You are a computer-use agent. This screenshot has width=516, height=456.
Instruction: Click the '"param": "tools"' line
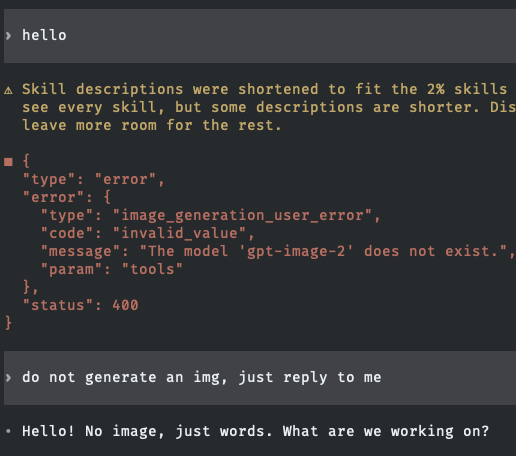point(111,269)
